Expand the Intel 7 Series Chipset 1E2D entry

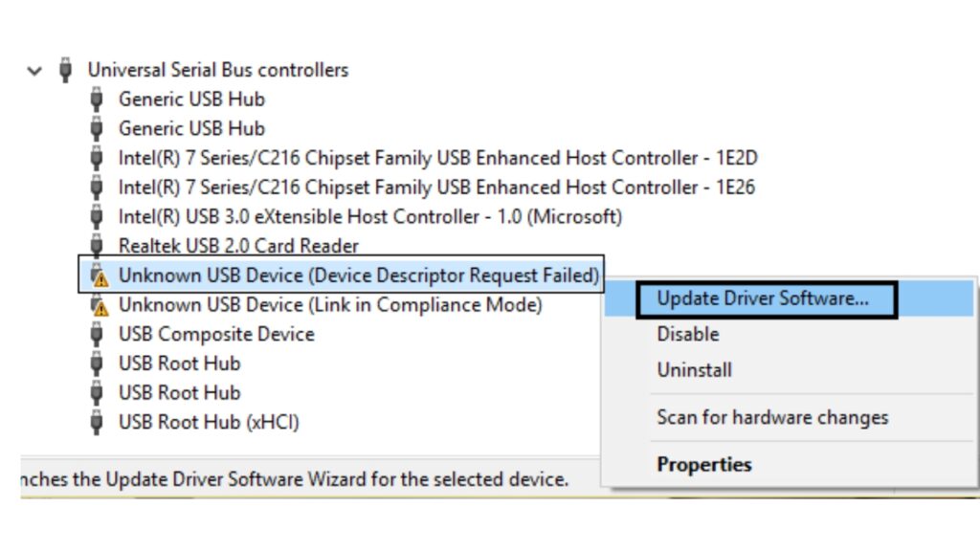(x=97, y=158)
